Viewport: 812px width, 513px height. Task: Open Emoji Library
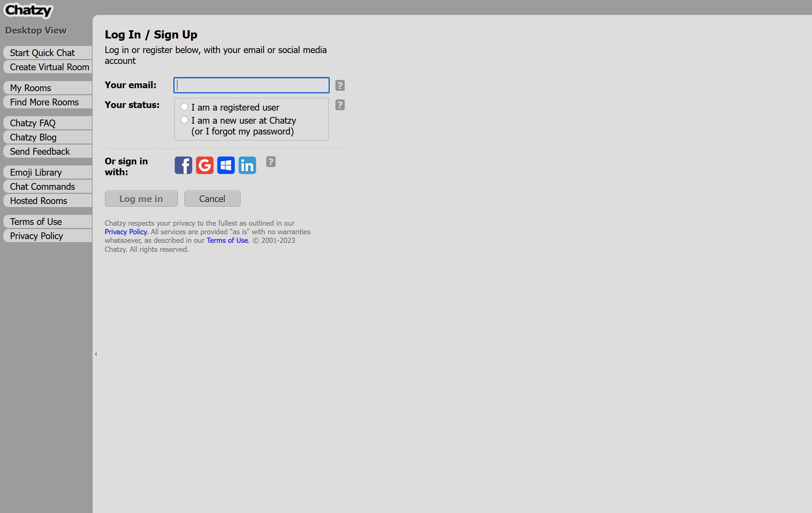coord(48,172)
